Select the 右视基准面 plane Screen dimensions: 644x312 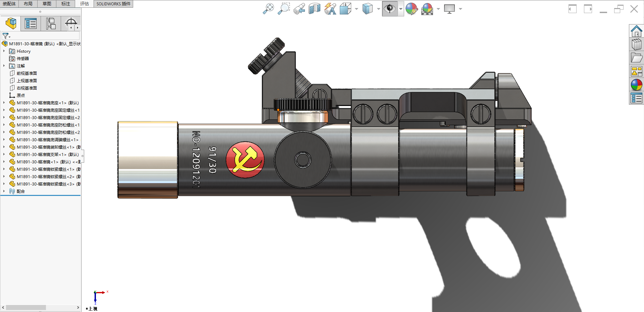23,88
